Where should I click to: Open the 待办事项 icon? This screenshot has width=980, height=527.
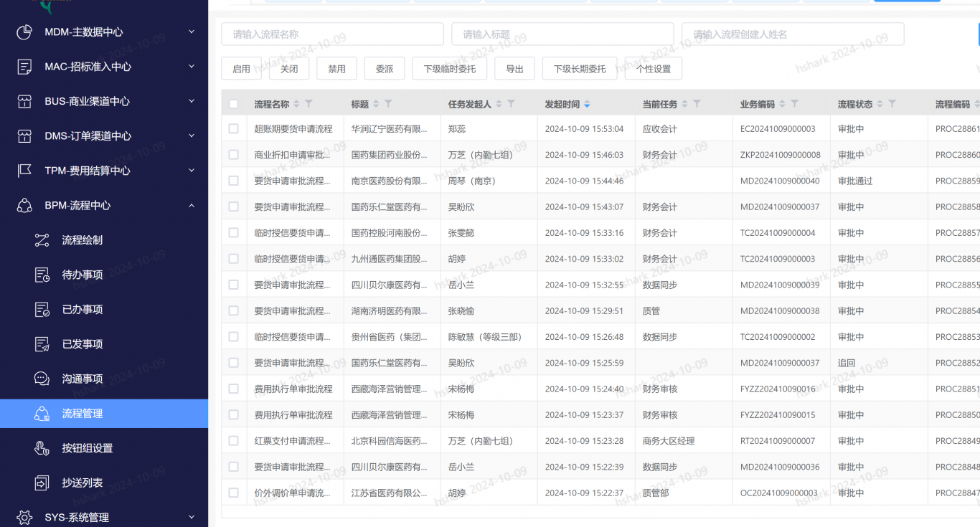point(42,275)
